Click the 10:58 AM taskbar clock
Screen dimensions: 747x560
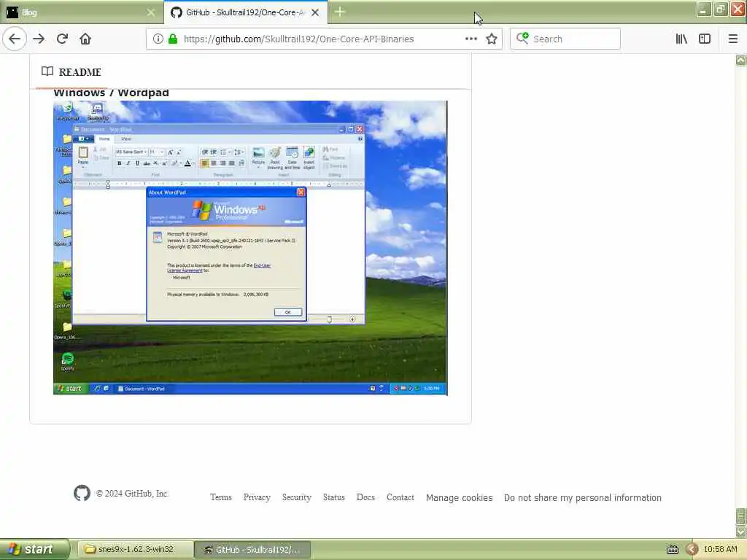[720, 550]
